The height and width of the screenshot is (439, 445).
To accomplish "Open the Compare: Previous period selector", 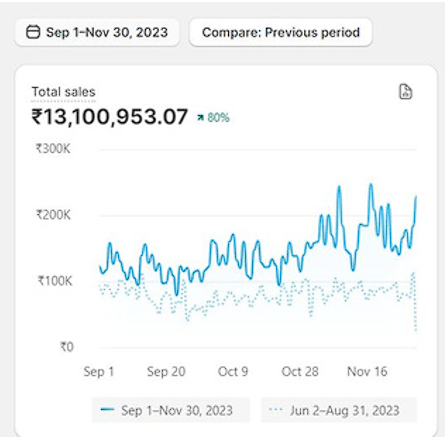I will tap(281, 32).
